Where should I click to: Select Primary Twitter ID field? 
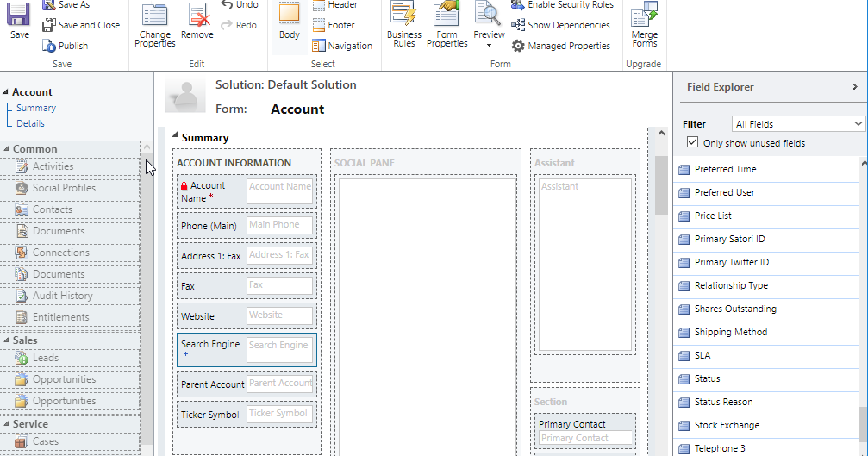pyautogui.click(x=766, y=262)
